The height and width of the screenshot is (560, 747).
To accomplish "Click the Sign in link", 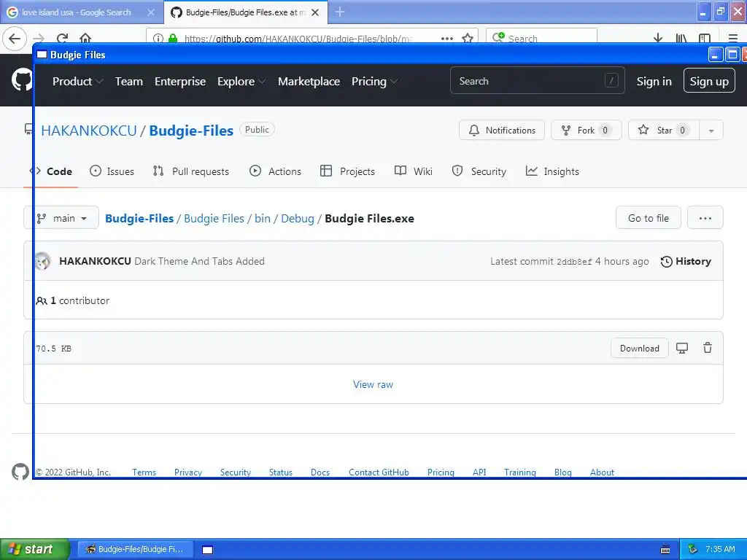I will pyautogui.click(x=654, y=82).
